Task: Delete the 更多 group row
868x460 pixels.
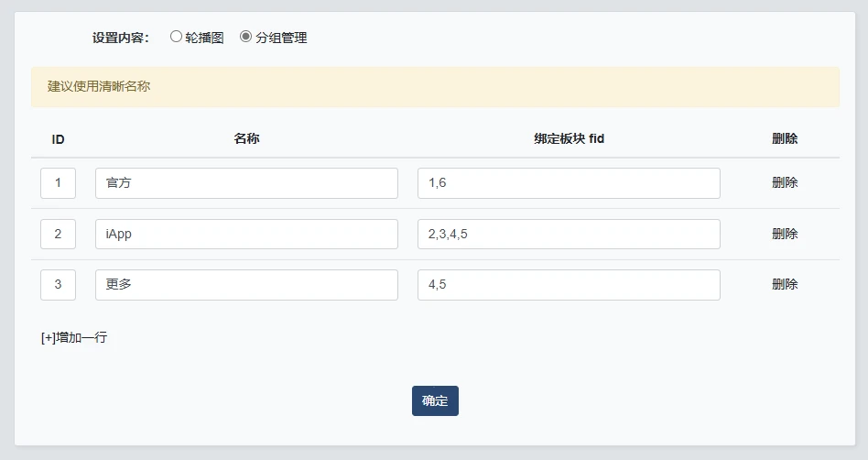Action: 785,284
